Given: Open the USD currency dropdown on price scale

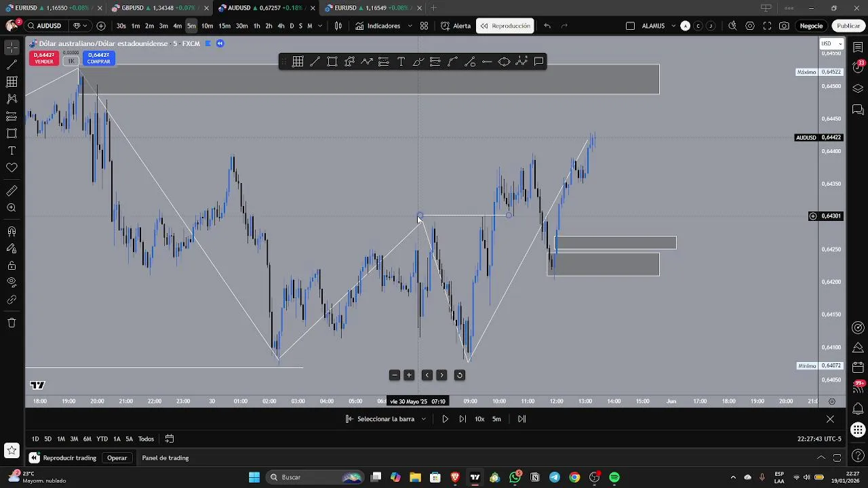Looking at the screenshot, I should click(832, 43).
